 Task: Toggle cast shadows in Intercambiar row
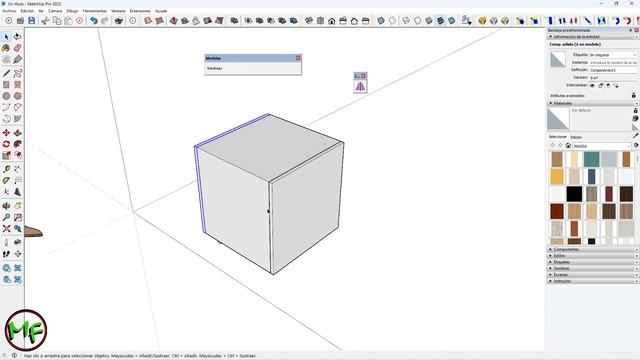tap(616, 85)
